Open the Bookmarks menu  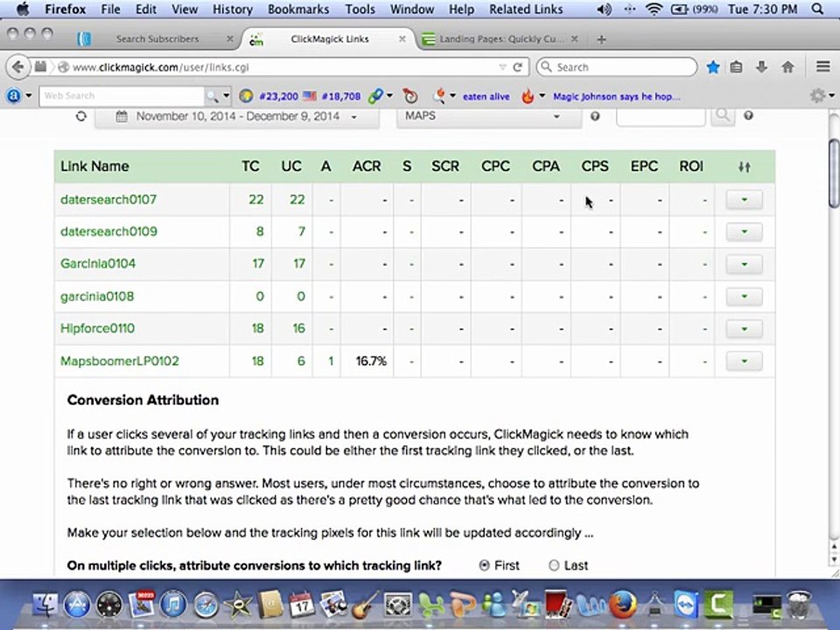click(x=298, y=9)
